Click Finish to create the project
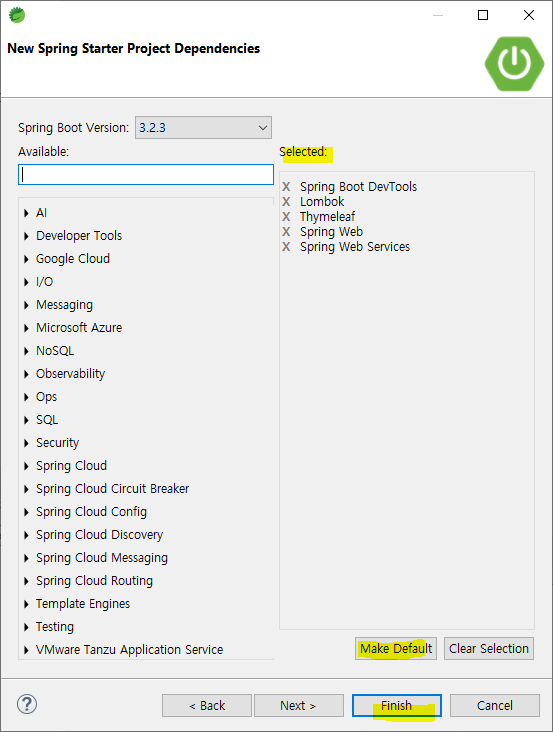The height and width of the screenshot is (732, 553). (397, 705)
